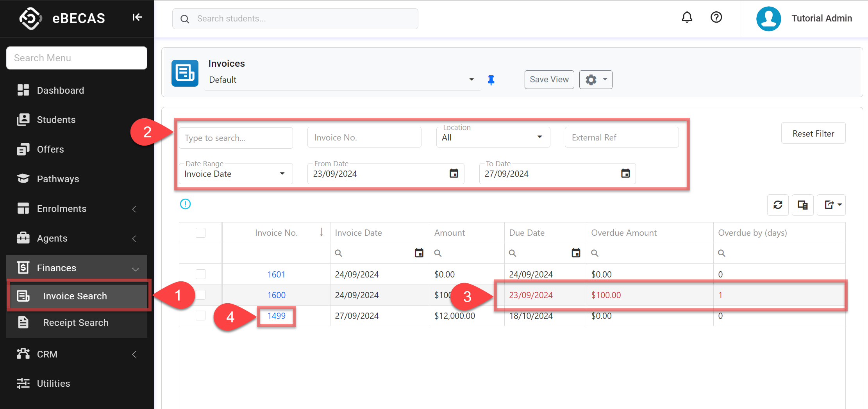Viewport: 868px width, 409px height.
Task: Open invoice 1600 link
Action: [276, 295]
